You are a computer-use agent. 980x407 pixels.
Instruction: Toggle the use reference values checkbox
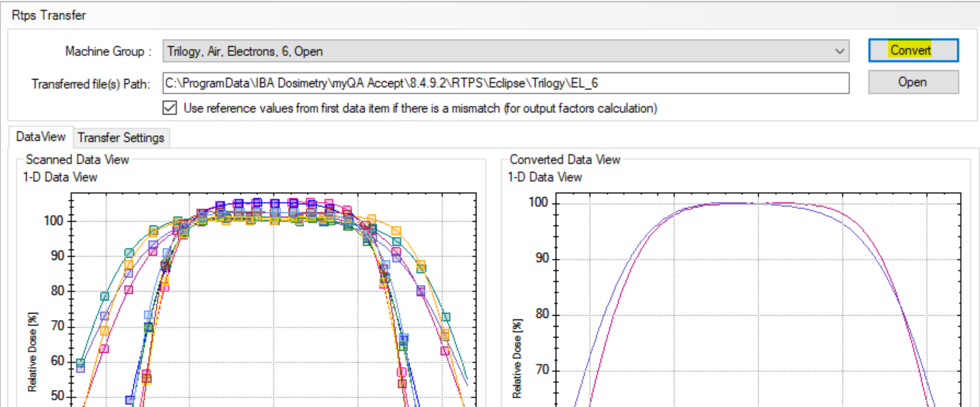(x=170, y=108)
